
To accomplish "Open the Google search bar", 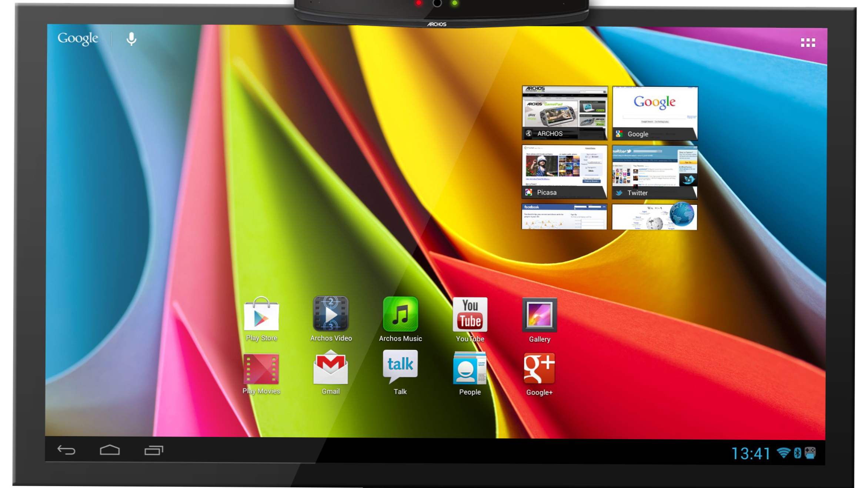I will click(x=78, y=38).
